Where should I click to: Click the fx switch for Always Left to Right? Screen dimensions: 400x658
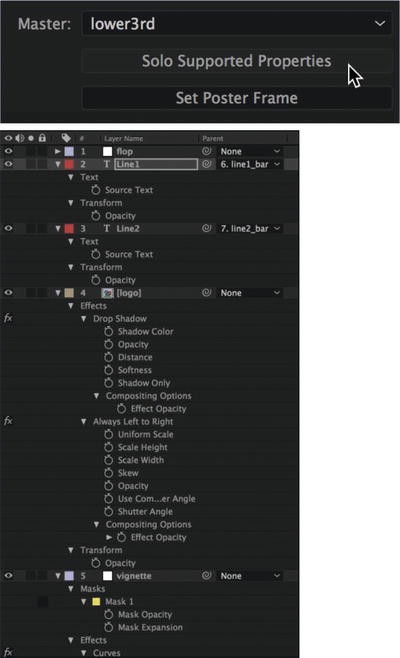pos(8,421)
